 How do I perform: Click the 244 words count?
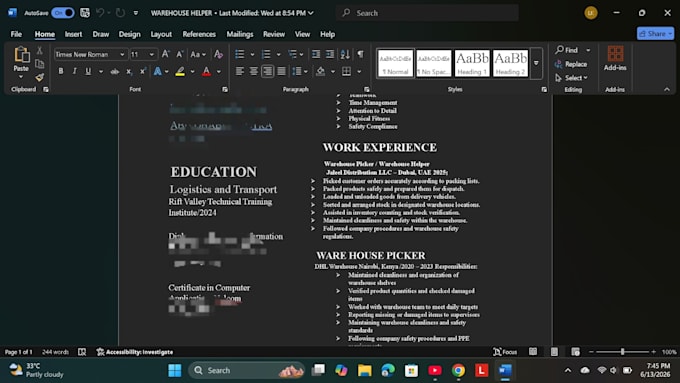coord(55,352)
